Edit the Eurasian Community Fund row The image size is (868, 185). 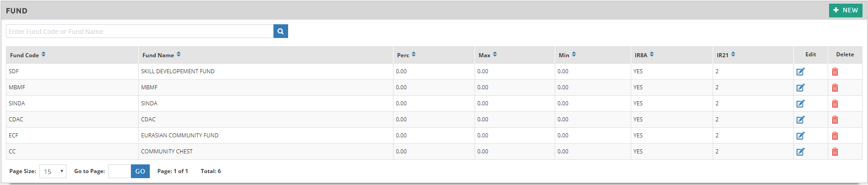click(x=800, y=136)
